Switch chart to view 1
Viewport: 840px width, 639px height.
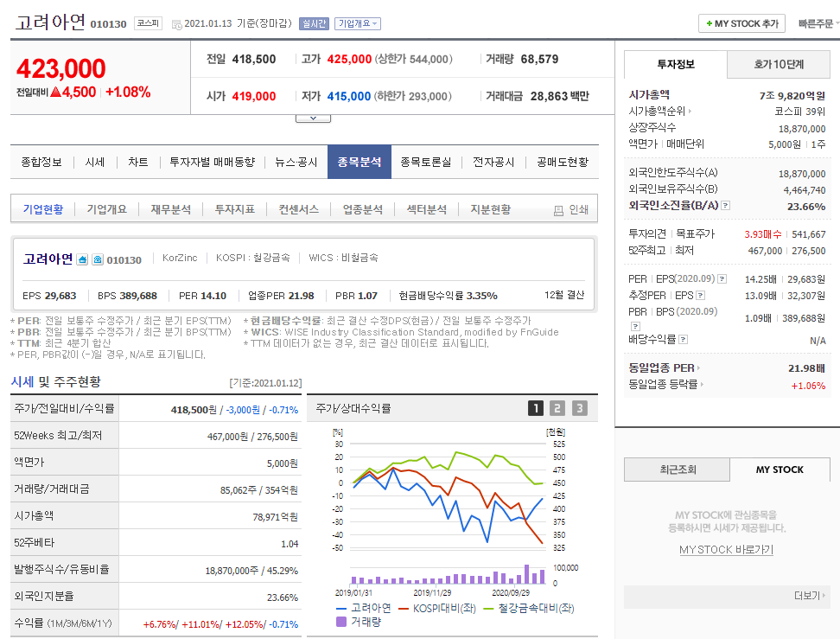(535, 408)
